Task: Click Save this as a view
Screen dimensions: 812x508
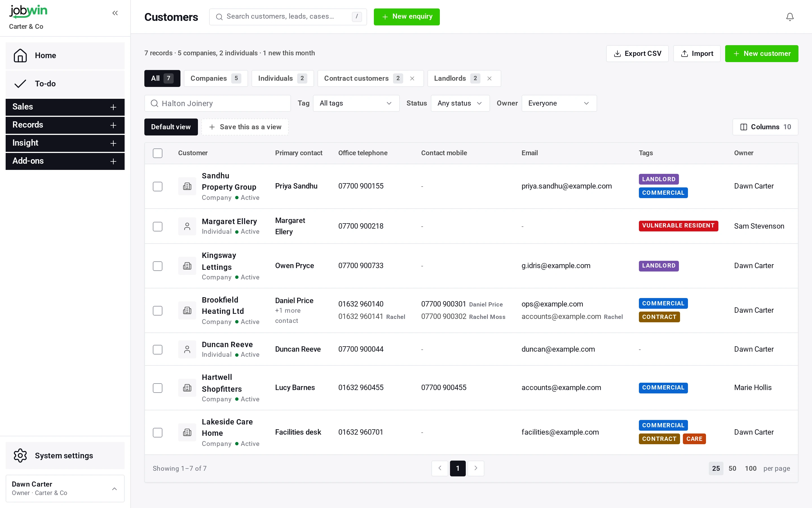Action: click(245, 127)
